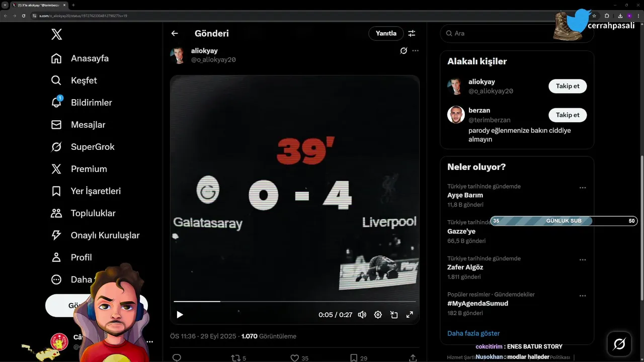Open the three-dot menu on aliokyay's post
Viewport: 644px width, 362px height.
point(415,51)
